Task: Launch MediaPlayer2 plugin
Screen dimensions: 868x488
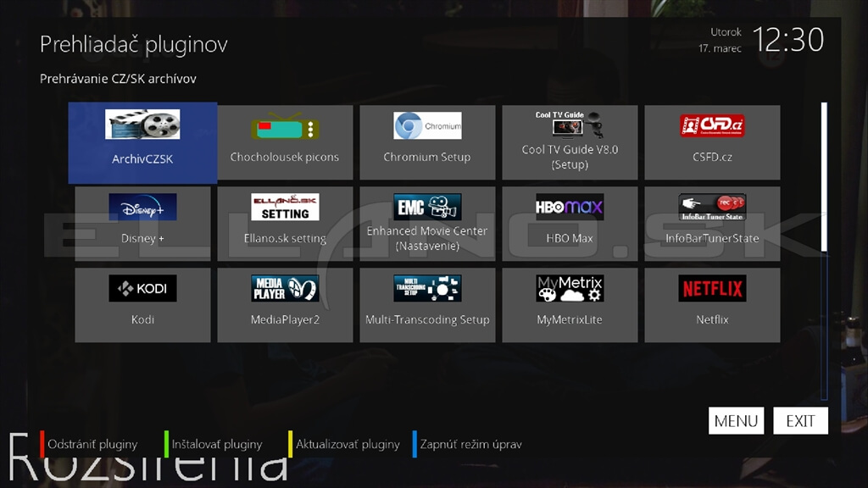Action: (x=285, y=305)
